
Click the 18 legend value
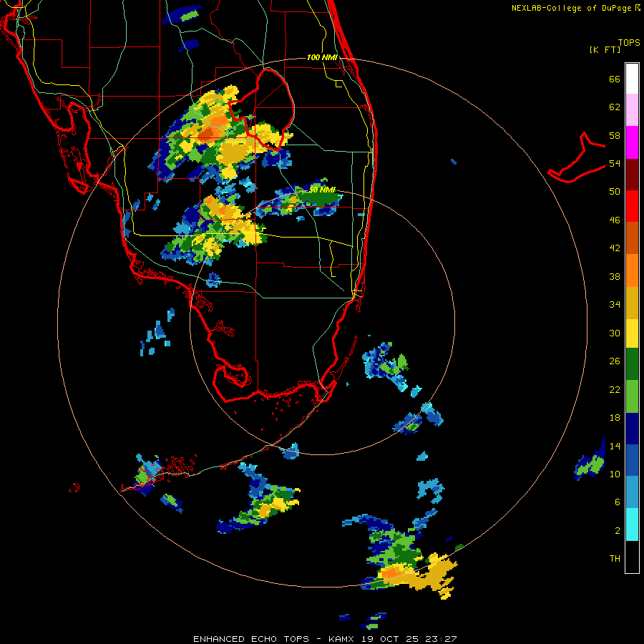[615, 418]
